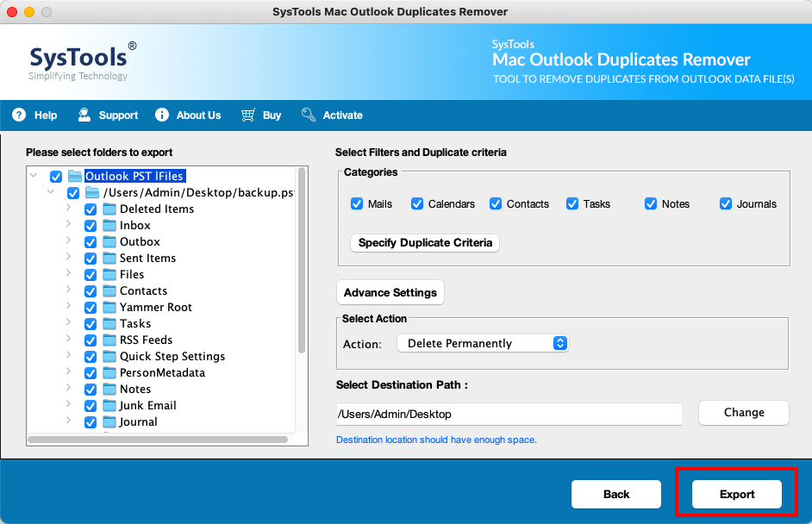The image size is (812, 524).
Task: Select the PersonMetadata tree label
Action: pos(162,373)
